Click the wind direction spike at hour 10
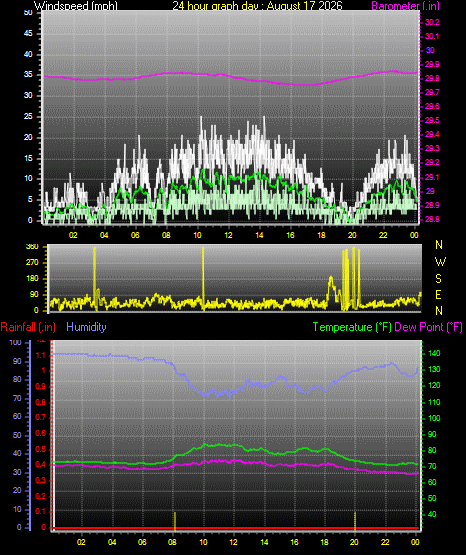Viewport: 466px width, 555px height. [x=203, y=279]
